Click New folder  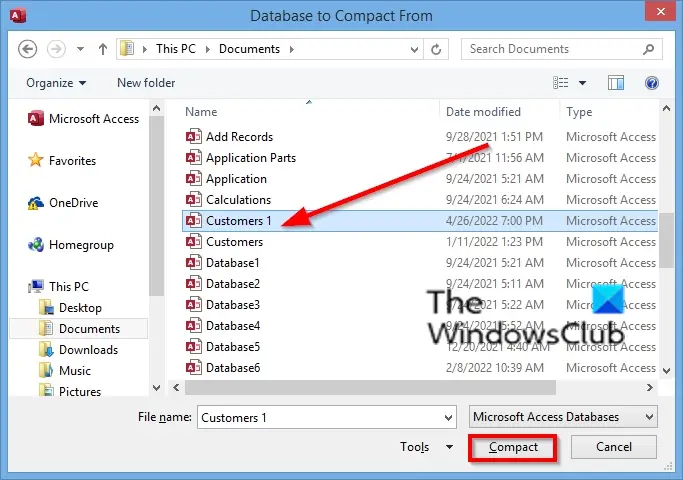[146, 83]
